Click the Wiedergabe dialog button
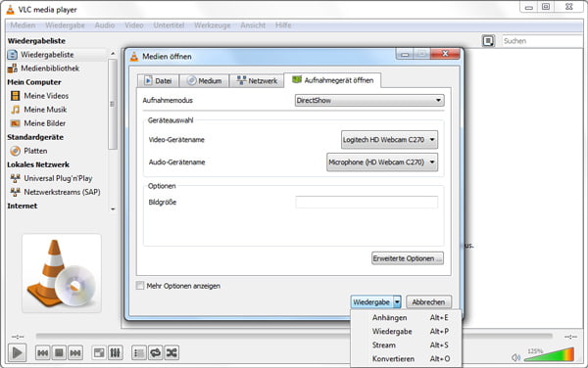The height and width of the screenshot is (368, 588). (371, 302)
